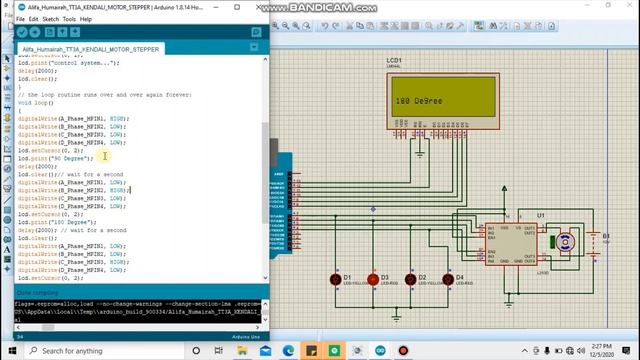This screenshot has height=360, width=640.
Task: Select the Proteus Text Script tool
Action: [7, 98]
